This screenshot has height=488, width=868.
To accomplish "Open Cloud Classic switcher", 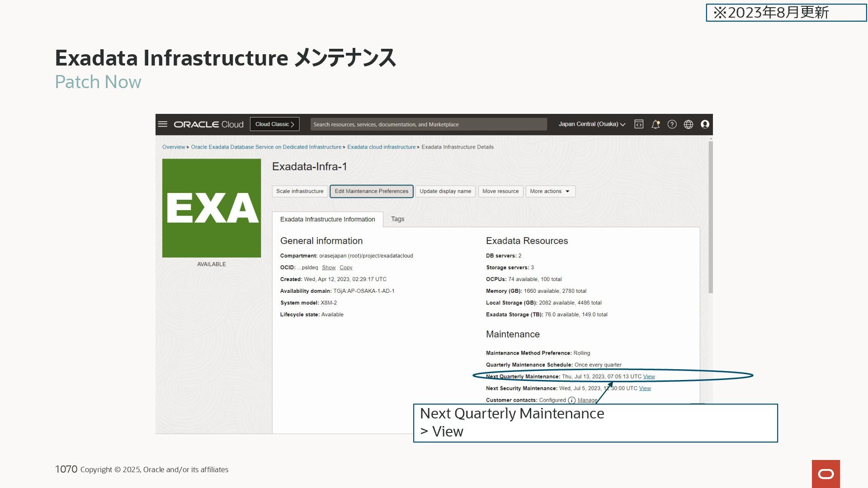I will 274,124.
